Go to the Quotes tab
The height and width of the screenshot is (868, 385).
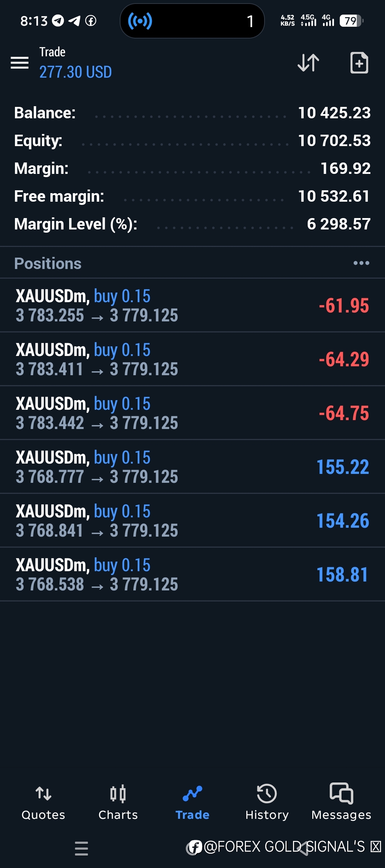pos(43,802)
